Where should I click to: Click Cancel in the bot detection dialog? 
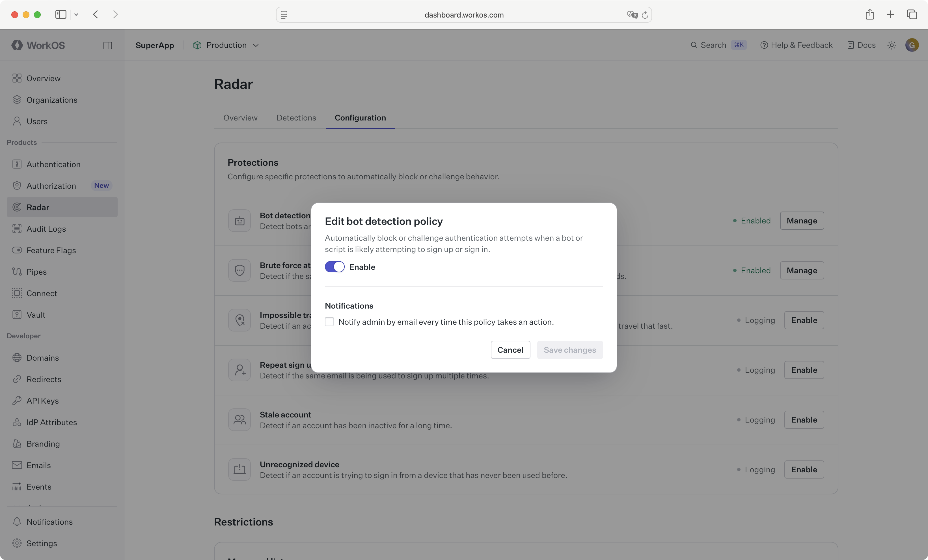tap(510, 350)
